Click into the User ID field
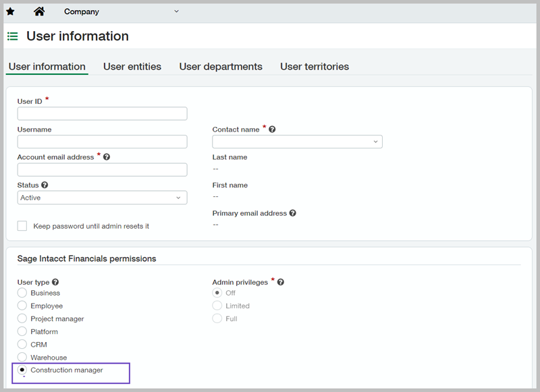 coord(102,113)
